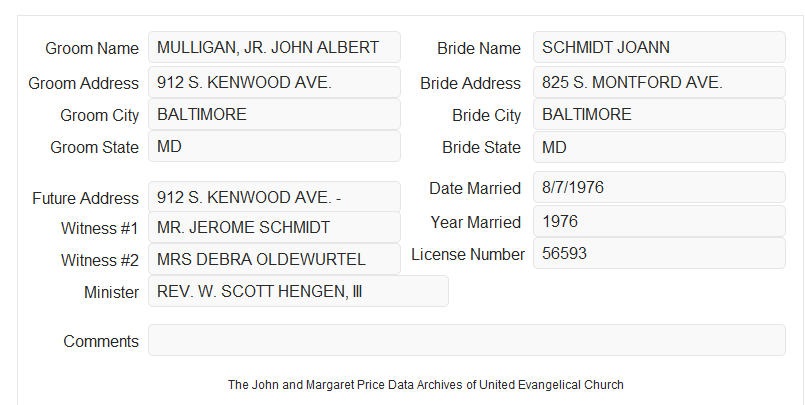Viewport: 805px width, 405px height.
Task: Select the Bride Address input box
Action: click(659, 82)
